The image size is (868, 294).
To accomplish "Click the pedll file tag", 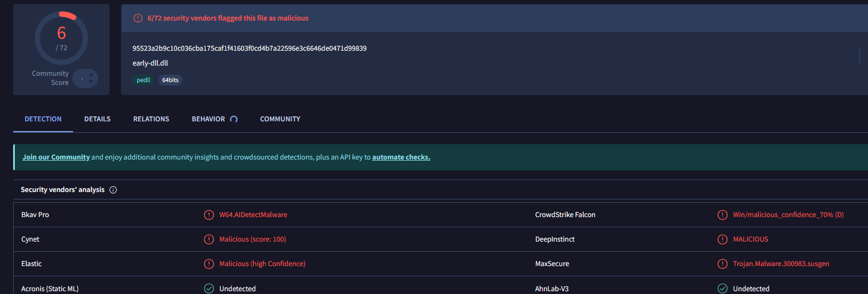I will pyautogui.click(x=143, y=80).
